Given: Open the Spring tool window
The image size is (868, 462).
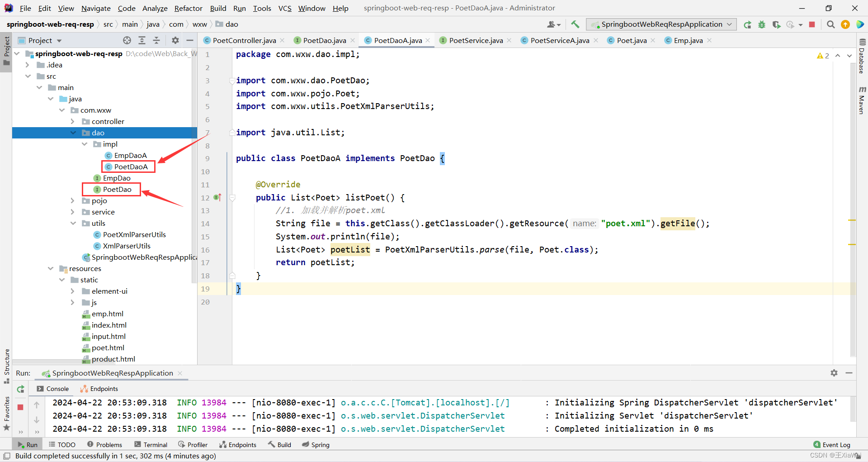Looking at the screenshot, I should pyautogui.click(x=316, y=445).
